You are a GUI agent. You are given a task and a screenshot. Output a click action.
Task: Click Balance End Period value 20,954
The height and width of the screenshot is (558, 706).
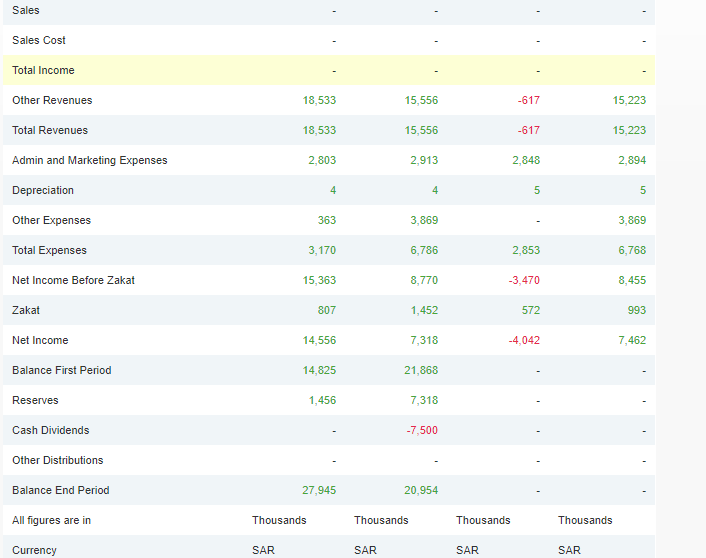tap(421, 490)
